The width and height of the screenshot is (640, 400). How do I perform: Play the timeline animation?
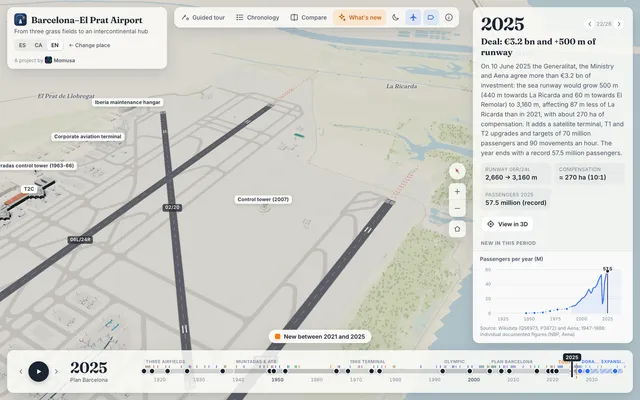(x=38, y=371)
